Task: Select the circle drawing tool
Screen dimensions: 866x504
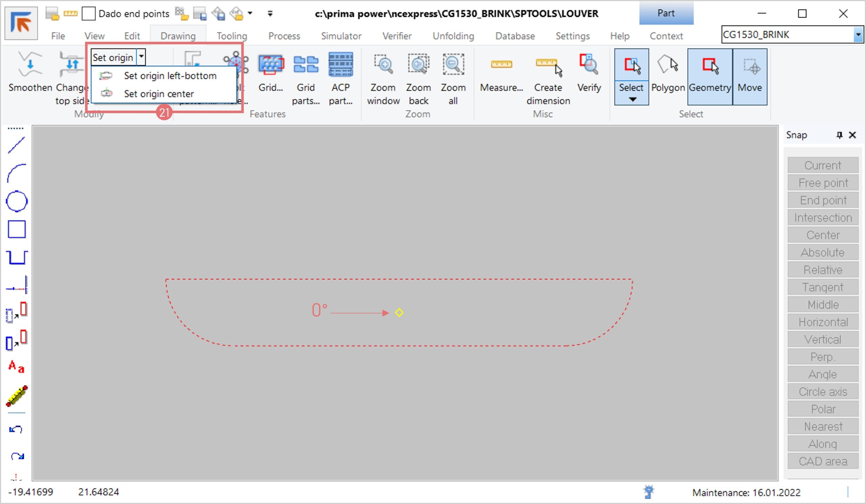Action: click(x=17, y=201)
